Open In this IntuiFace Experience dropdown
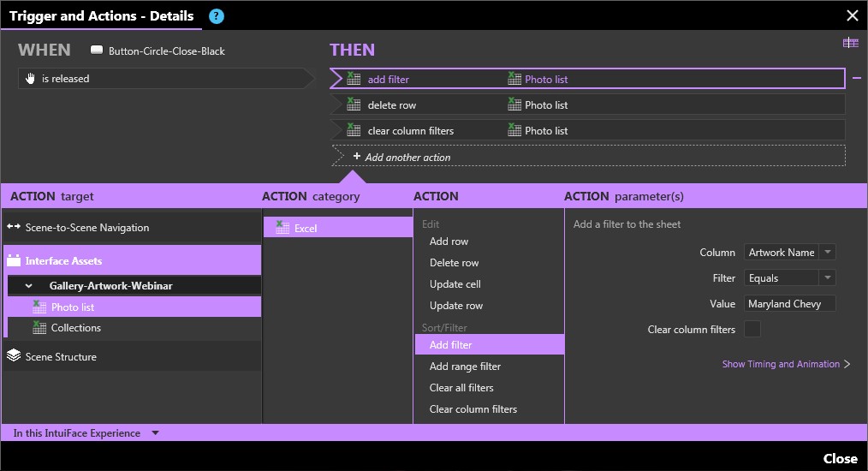 click(x=156, y=432)
